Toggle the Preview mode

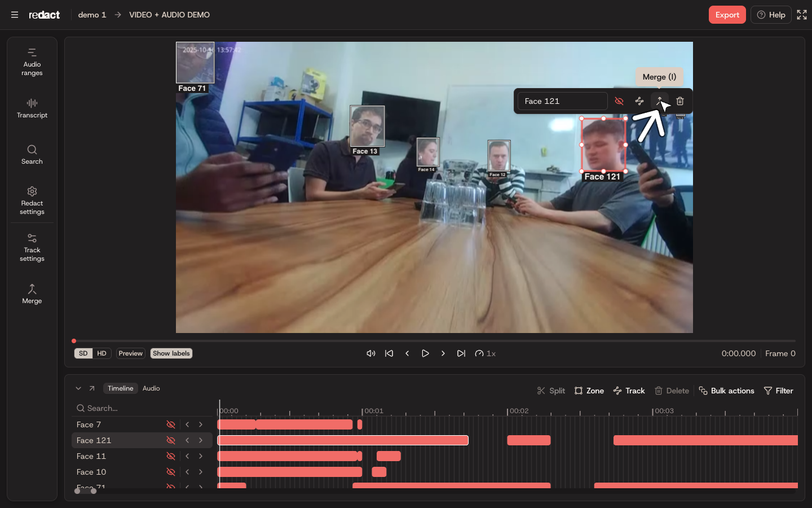(x=131, y=353)
